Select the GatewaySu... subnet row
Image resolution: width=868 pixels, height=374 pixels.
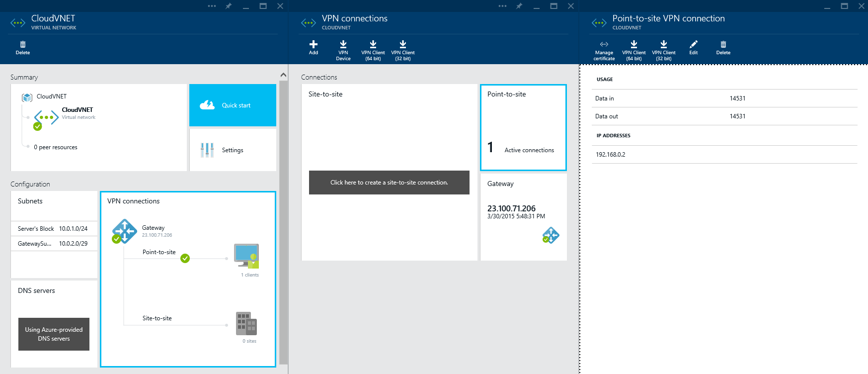54,244
